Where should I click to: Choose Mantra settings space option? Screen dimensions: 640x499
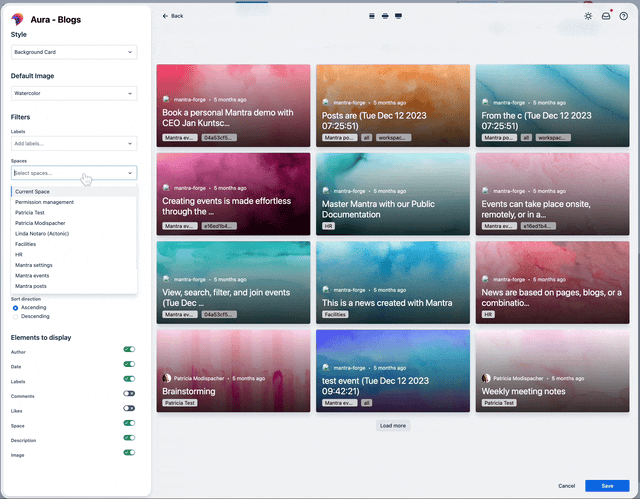coord(74,265)
